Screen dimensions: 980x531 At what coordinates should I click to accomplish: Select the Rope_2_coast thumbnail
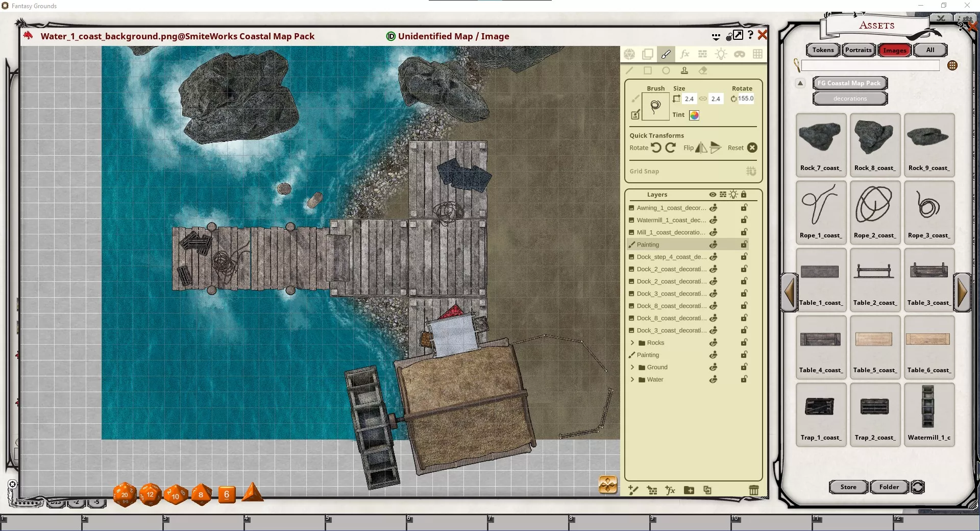tap(874, 211)
